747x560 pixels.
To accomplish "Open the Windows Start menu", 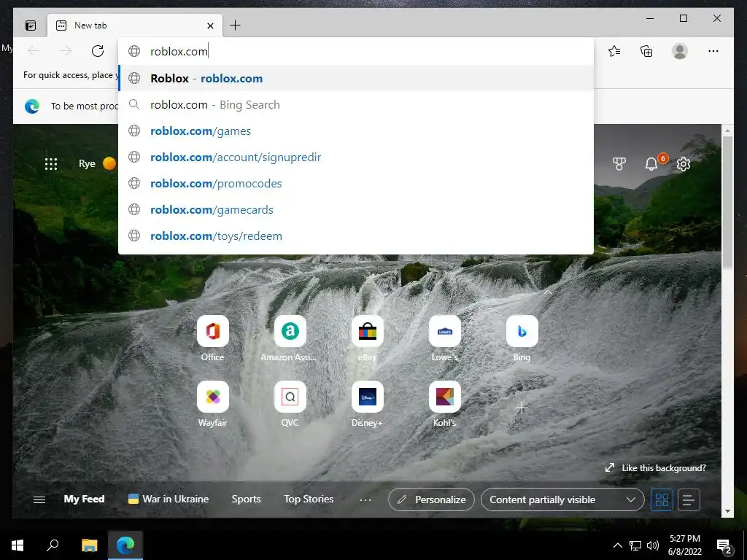I will coord(18,545).
